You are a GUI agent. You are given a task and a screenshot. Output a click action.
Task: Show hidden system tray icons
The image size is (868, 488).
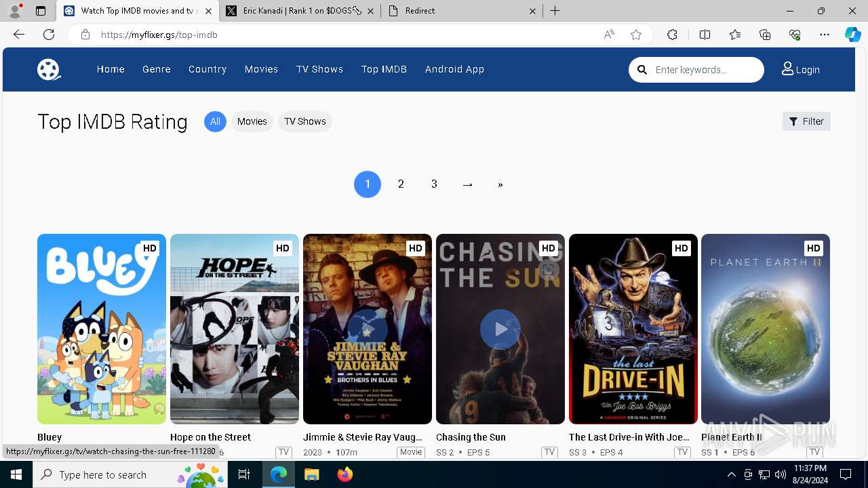[731, 474]
